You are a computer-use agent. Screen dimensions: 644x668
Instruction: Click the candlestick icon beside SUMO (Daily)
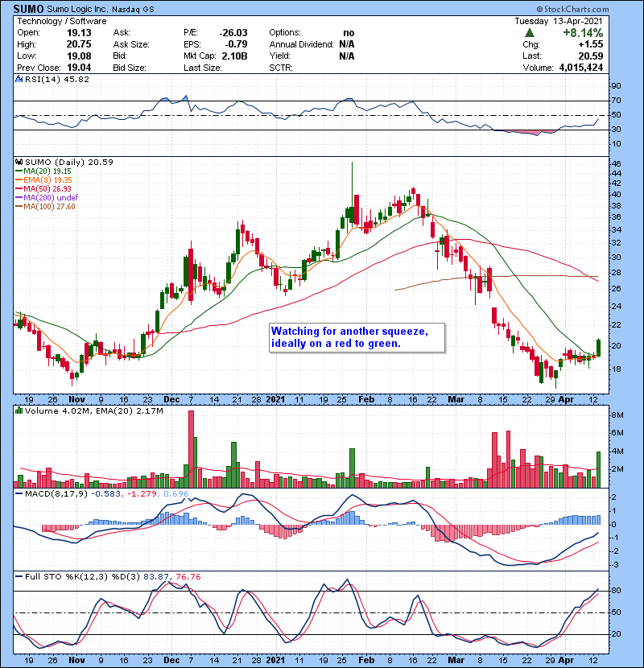click(x=19, y=163)
